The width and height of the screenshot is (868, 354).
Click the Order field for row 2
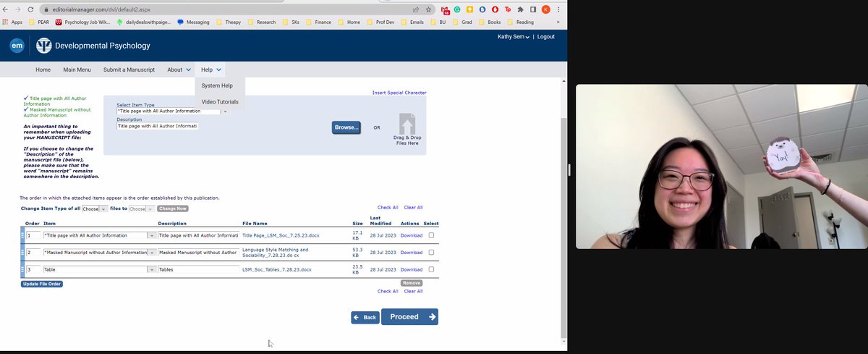click(33, 253)
